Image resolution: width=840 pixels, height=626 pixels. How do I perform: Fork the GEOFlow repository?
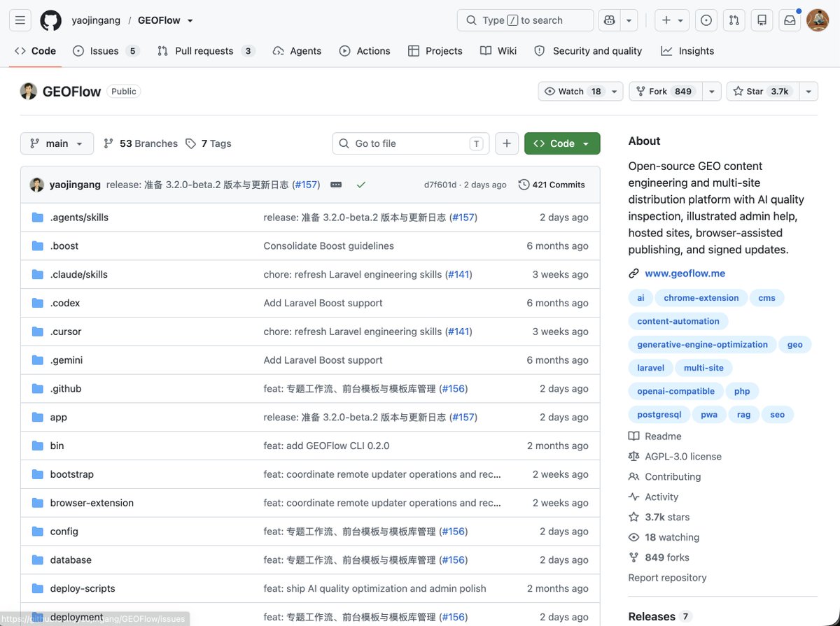coord(664,92)
